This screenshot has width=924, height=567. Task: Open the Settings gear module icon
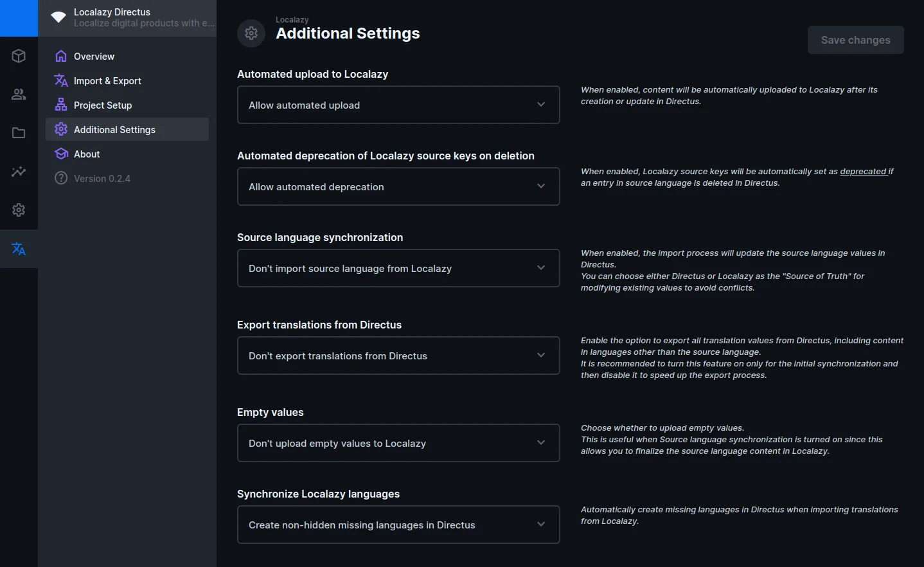coord(19,210)
